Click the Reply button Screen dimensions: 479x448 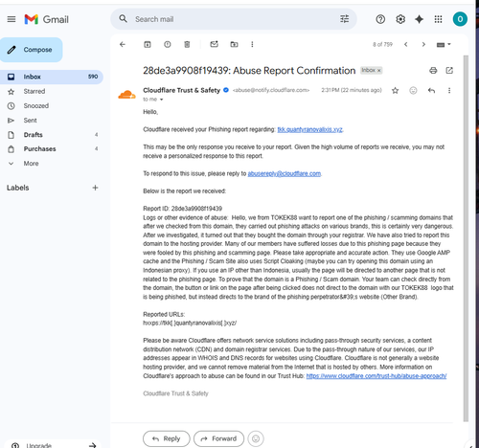coord(167,438)
